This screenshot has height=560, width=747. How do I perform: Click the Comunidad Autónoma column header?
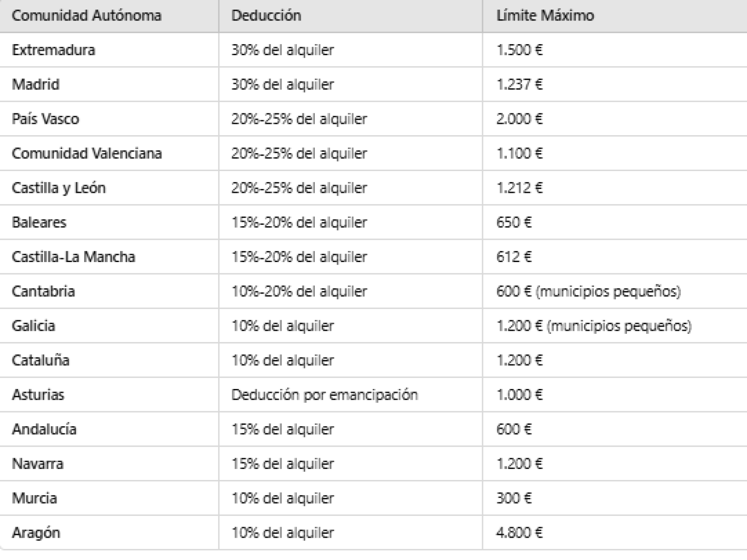pos(86,16)
